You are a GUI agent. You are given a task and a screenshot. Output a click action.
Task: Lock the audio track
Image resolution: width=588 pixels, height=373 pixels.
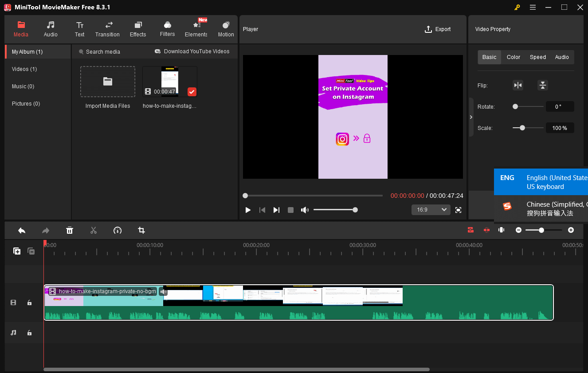[x=29, y=333]
